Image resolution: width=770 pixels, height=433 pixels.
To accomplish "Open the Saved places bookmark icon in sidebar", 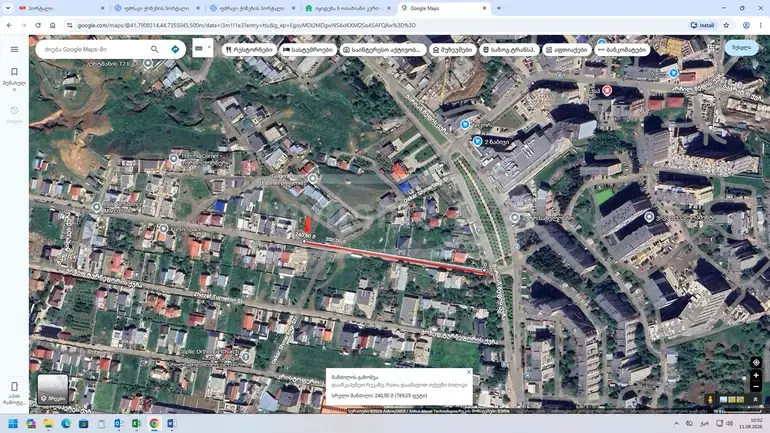I will coord(14,72).
